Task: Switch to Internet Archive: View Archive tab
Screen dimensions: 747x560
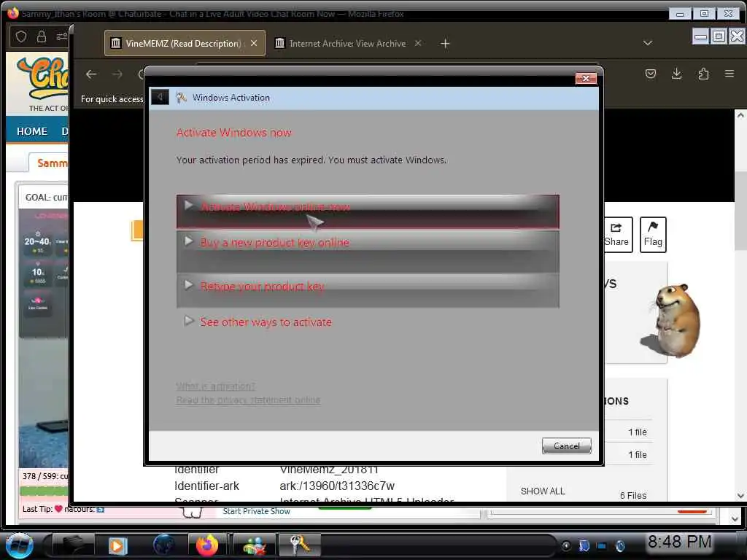Action: 348,43
